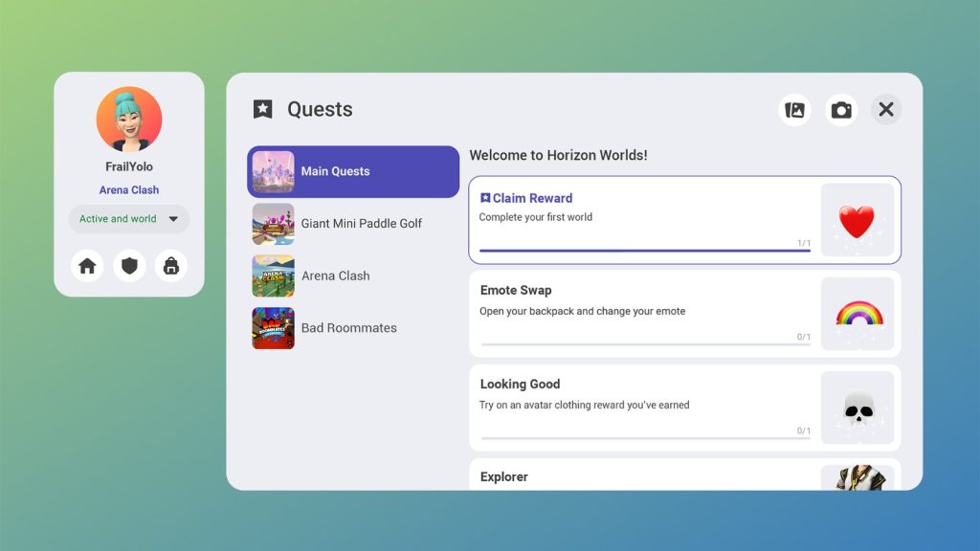Open the media gallery icon
The width and height of the screenshot is (980, 551).
[794, 109]
